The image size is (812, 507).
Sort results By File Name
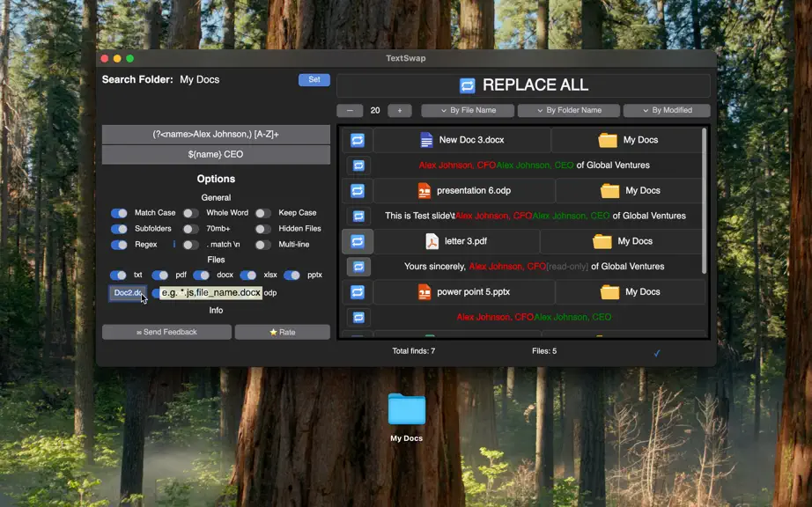468,110
